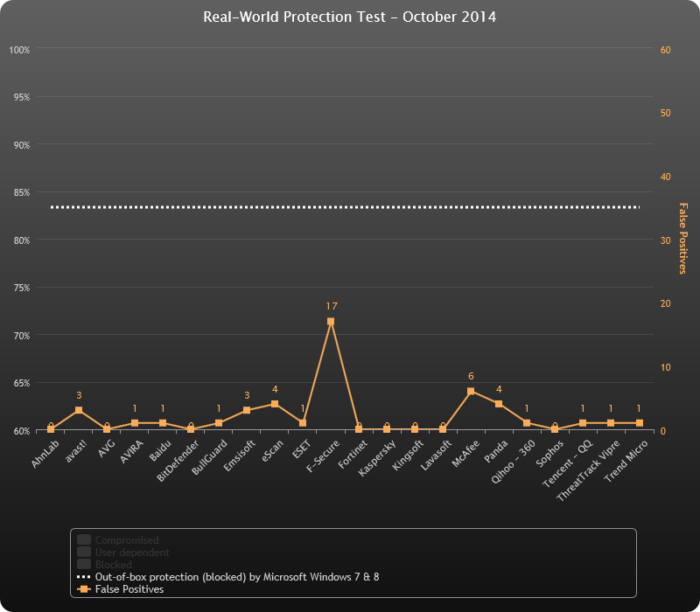Viewport: 700px width, 612px height.
Task: Click the Lavasoft data point marker
Action: [x=443, y=429]
